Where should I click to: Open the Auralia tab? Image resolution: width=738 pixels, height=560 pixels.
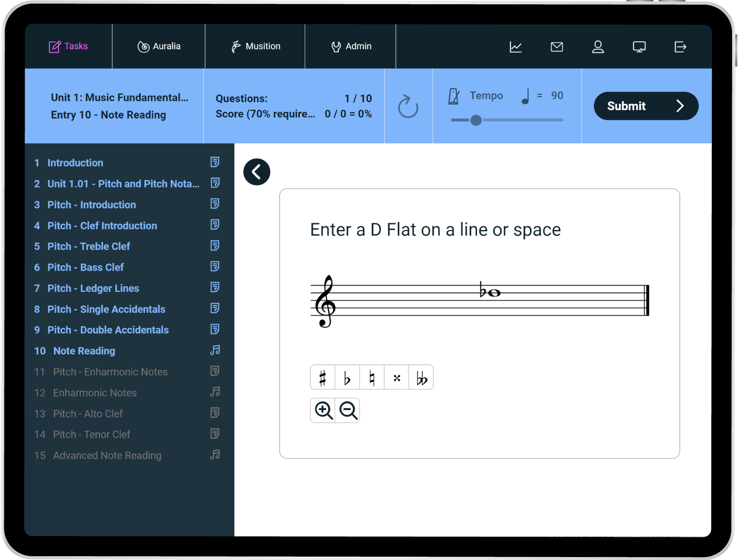pyautogui.click(x=159, y=46)
